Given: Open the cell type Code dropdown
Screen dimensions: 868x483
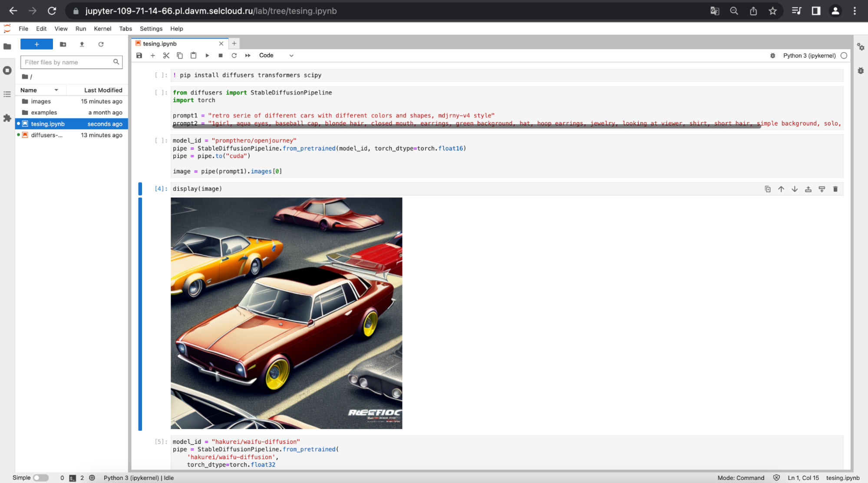Looking at the screenshot, I should click(276, 56).
